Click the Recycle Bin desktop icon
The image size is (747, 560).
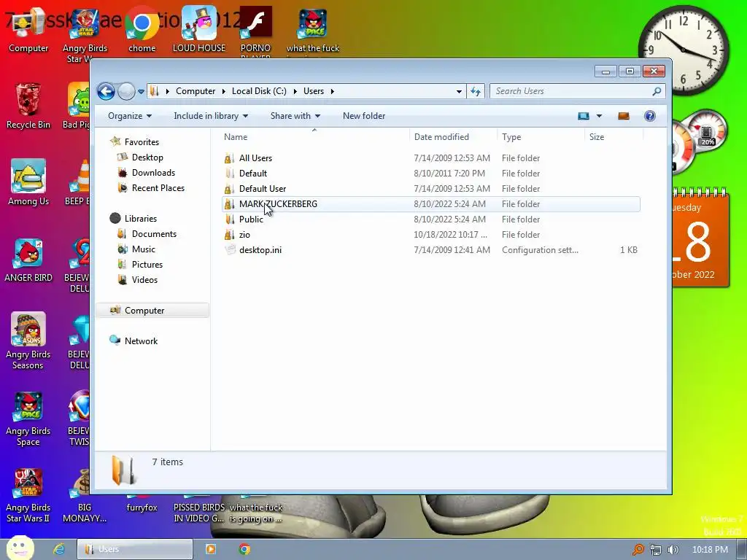click(x=28, y=106)
